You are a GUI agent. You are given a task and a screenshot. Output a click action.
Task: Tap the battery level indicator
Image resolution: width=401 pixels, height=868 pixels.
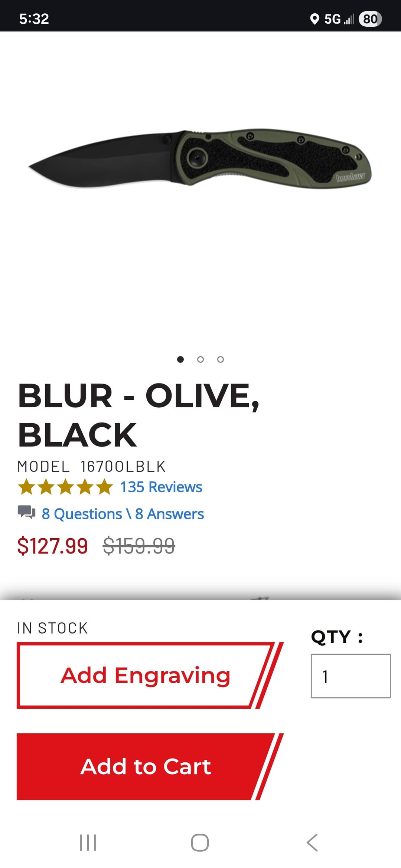(x=370, y=19)
